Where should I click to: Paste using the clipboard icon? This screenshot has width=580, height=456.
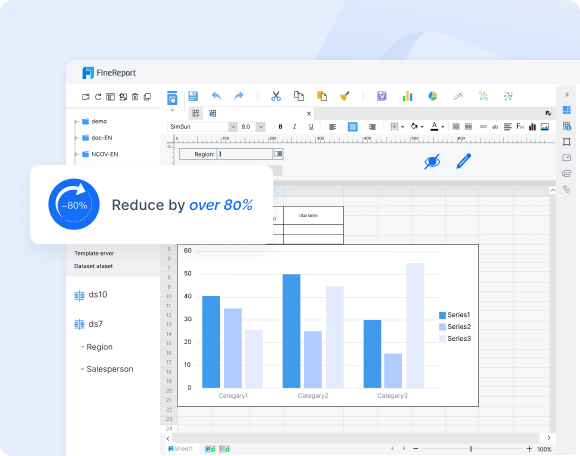pos(322,96)
